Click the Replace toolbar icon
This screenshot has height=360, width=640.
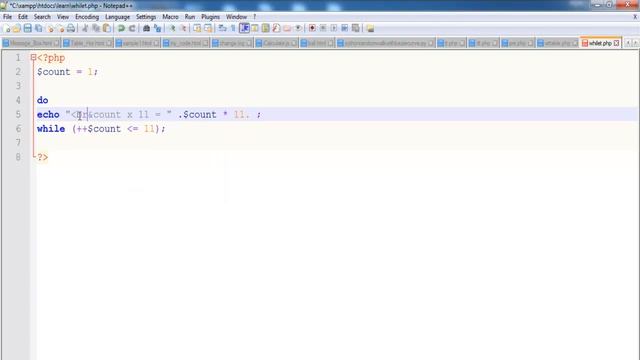pyautogui.click(x=157, y=28)
